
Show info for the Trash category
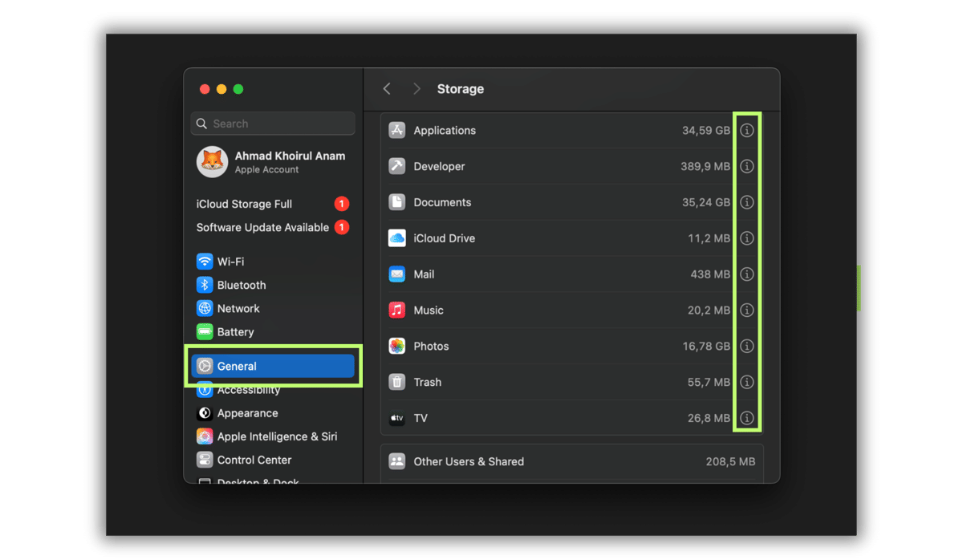(746, 382)
